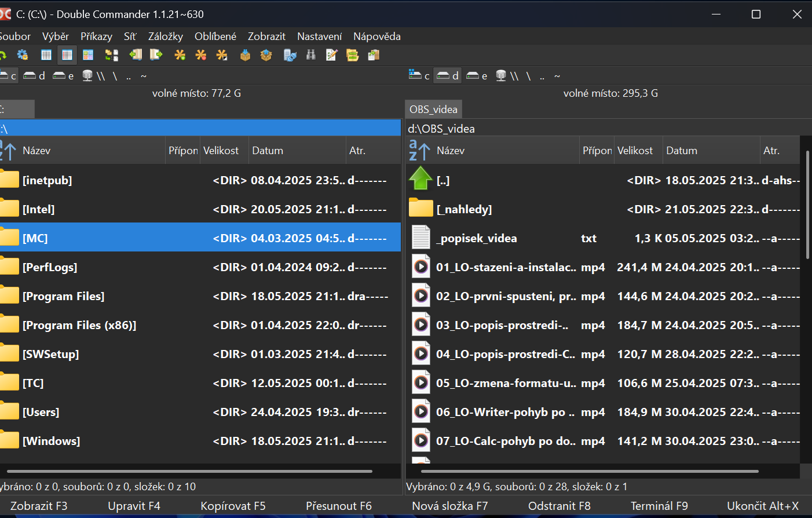This screenshot has width=812, height=518.
Task: Click right panel parent '..' button
Action: pos(542,76)
